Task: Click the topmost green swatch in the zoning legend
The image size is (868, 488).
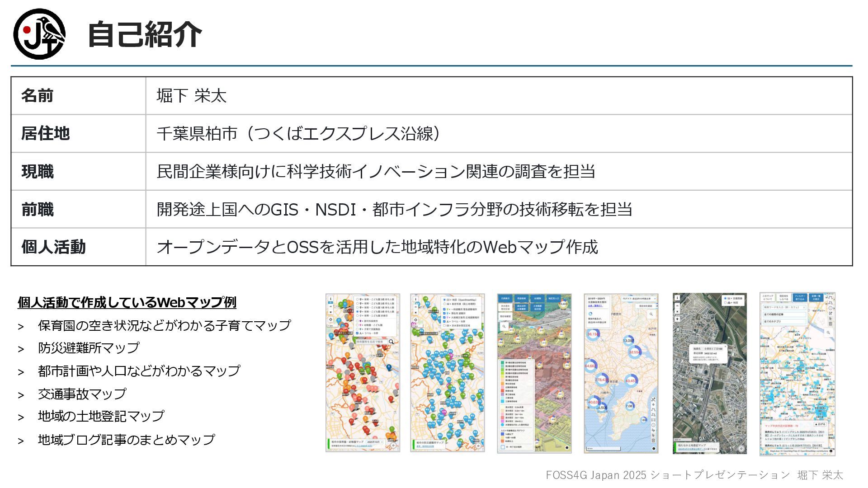Action: [502, 363]
